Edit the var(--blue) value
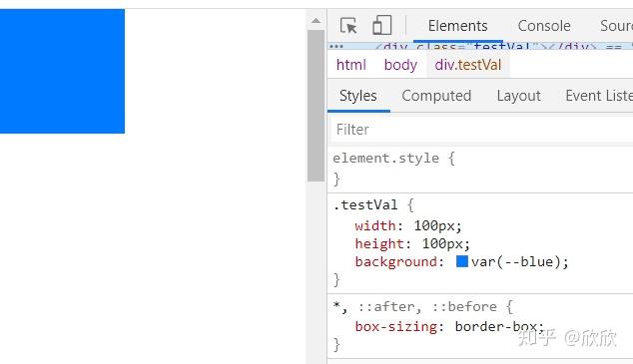Image resolution: width=633 pixels, height=364 pixels. pyautogui.click(x=516, y=262)
